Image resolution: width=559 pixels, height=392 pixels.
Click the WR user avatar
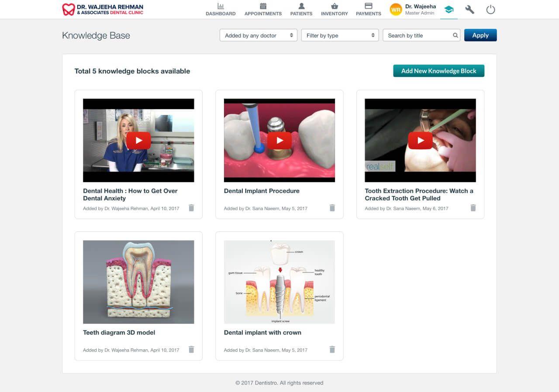(396, 9)
